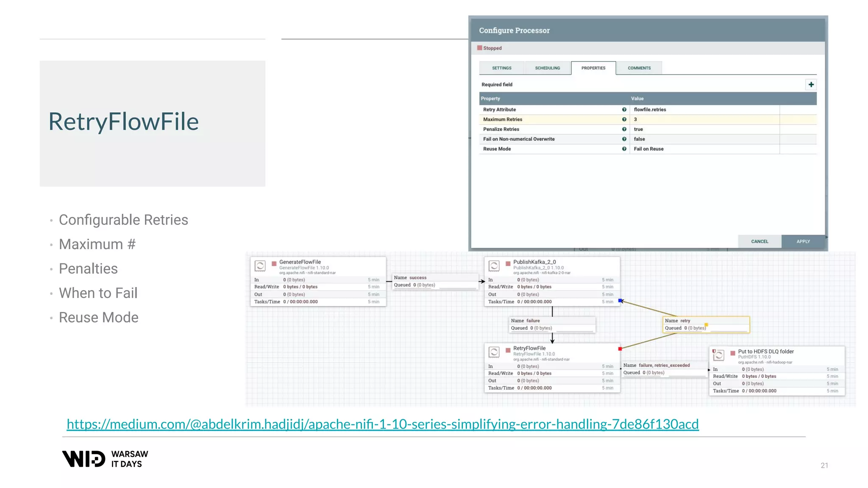Click the Put to HDFS DLQ folder title
868x488 pixels.
click(766, 351)
